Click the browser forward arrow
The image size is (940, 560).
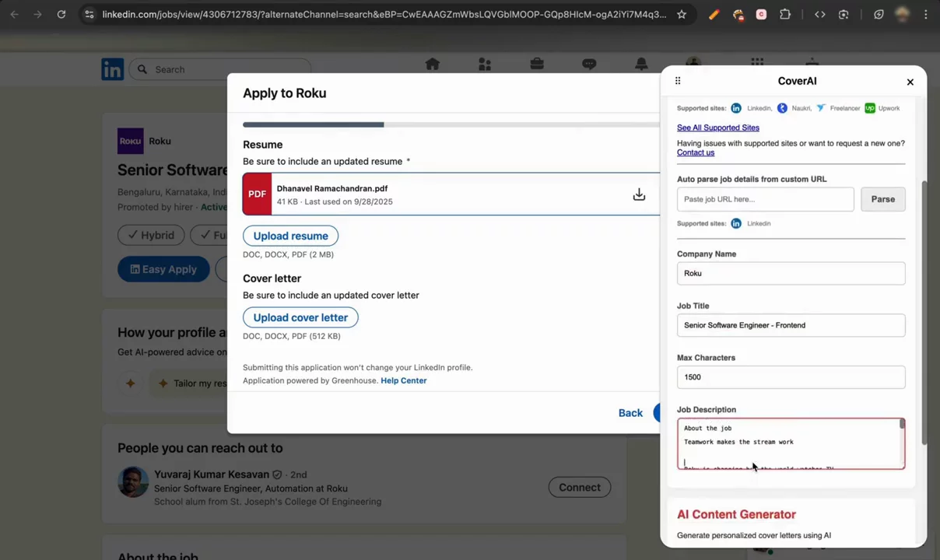tap(37, 14)
